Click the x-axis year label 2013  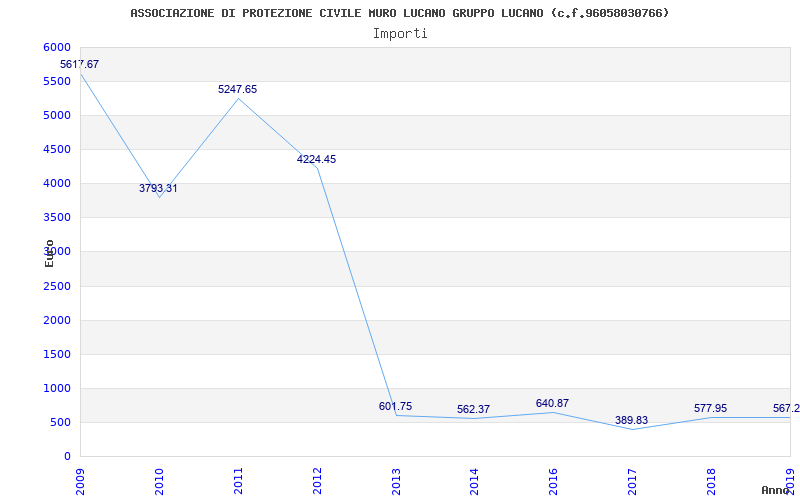click(x=396, y=481)
